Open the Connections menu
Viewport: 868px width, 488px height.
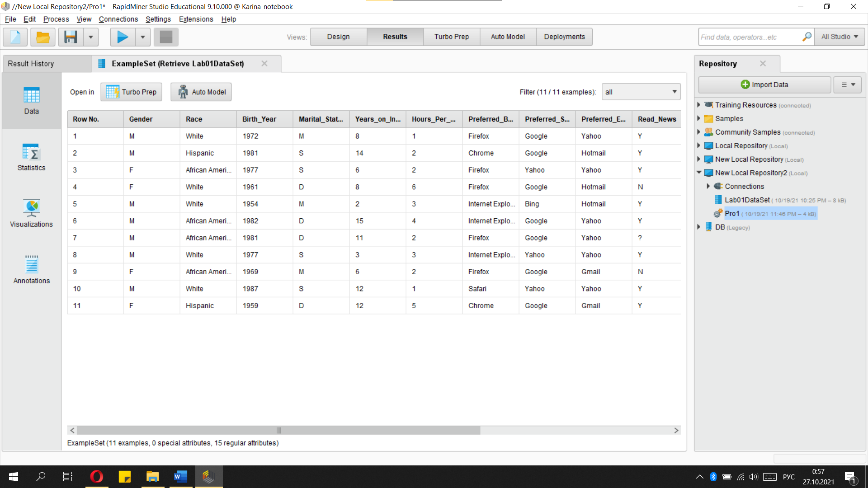click(118, 19)
